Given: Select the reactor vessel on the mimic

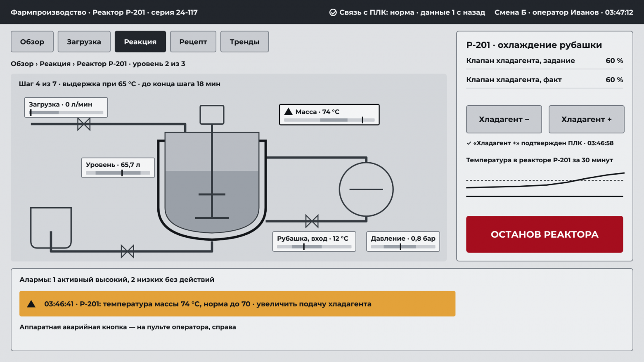Looking at the screenshot, I should click(x=212, y=186).
